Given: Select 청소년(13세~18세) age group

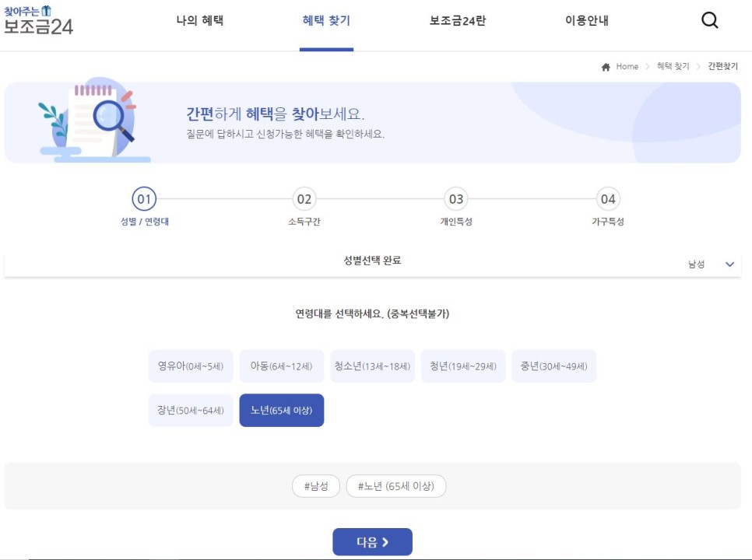Looking at the screenshot, I should [372, 366].
